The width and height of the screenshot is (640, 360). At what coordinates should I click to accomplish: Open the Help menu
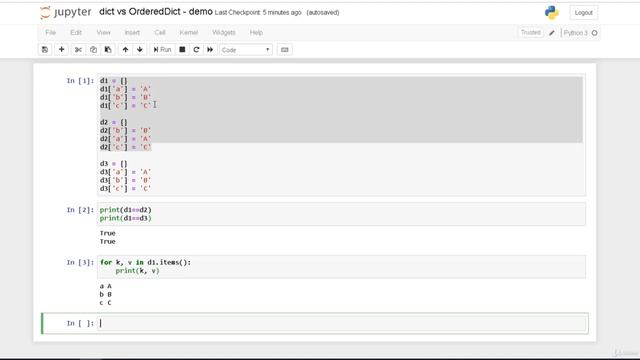point(256,33)
